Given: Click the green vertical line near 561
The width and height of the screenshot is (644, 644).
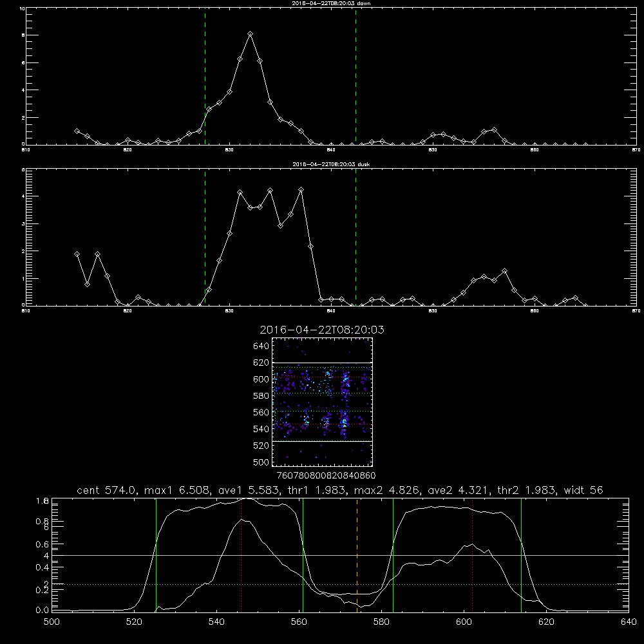Looking at the screenshot, I should tap(303, 555).
